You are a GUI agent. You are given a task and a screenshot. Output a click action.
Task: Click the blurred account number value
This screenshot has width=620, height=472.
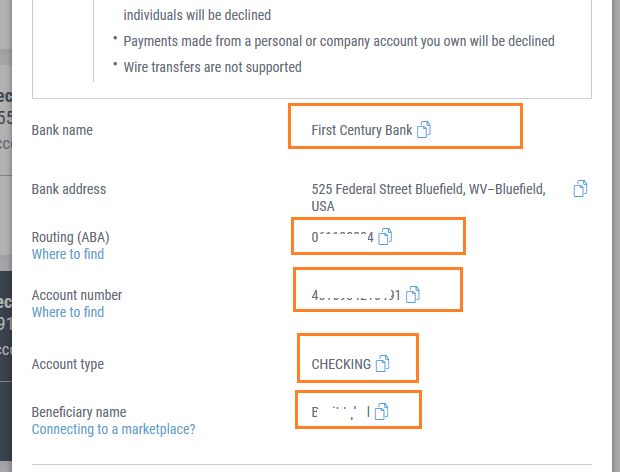pos(356,295)
